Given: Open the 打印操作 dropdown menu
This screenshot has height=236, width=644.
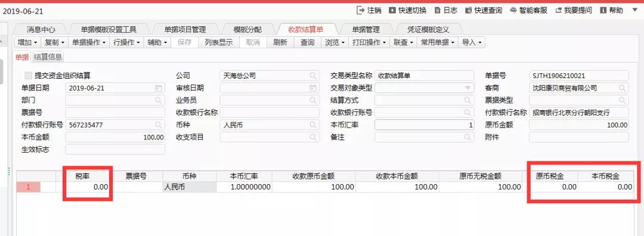Looking at the screenshot, I should point(369,42).
